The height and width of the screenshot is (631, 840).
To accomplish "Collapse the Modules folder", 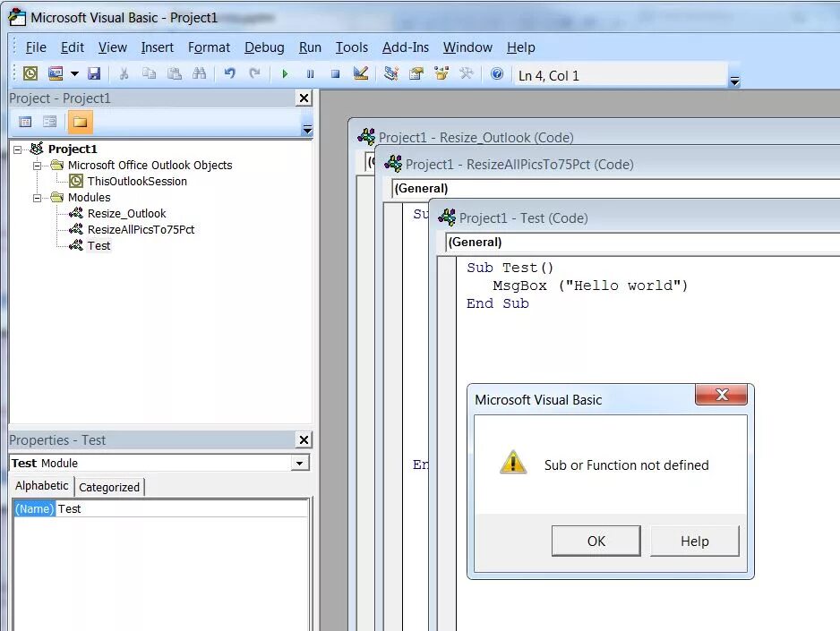I will 37,198.
